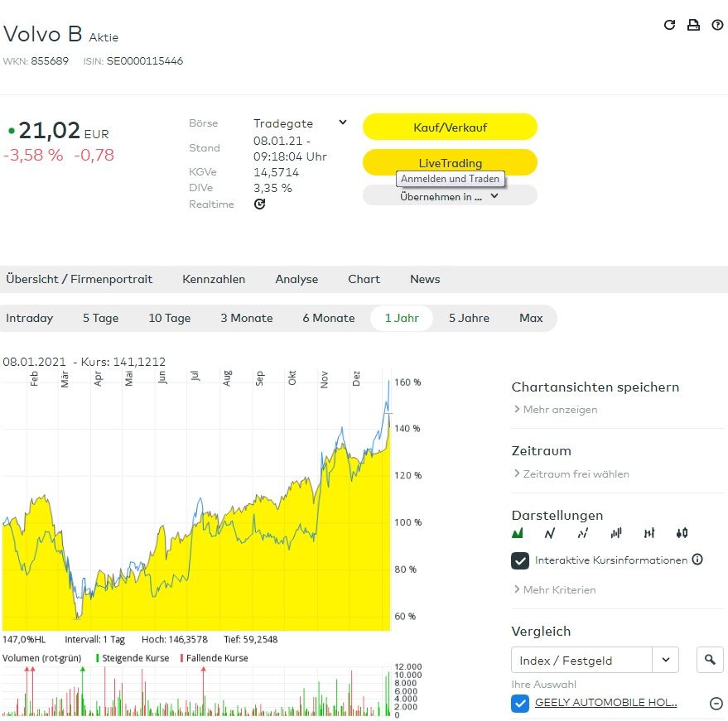This screenshot has height=721, width=728.
Task: Select the candlestick chart display icon
Action: coord(682,533)
